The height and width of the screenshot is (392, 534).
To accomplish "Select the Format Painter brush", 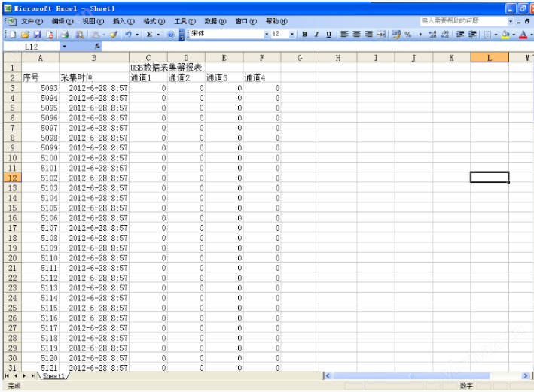I will coord(114,35).
